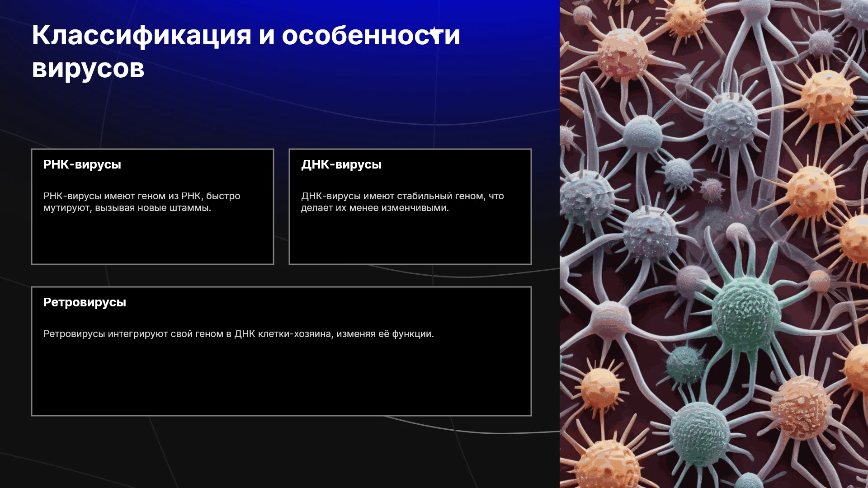Click the peach virus at image top left
868x488 pixels.
click(624, 54)
